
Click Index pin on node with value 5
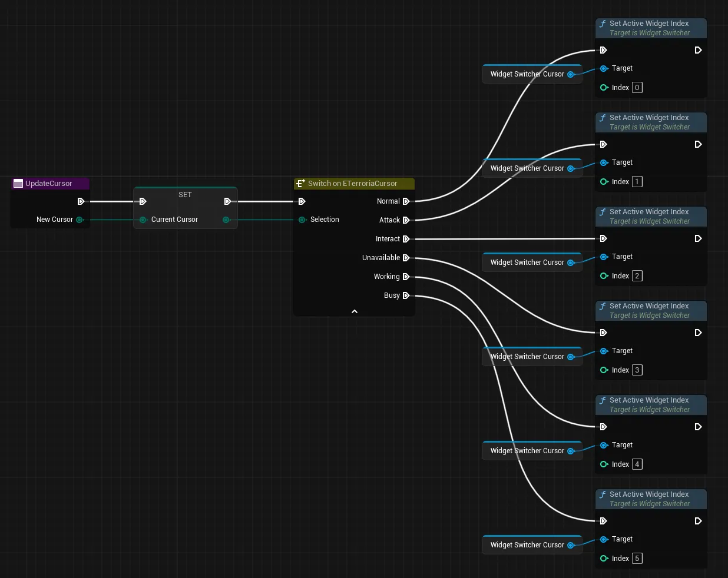604,559
